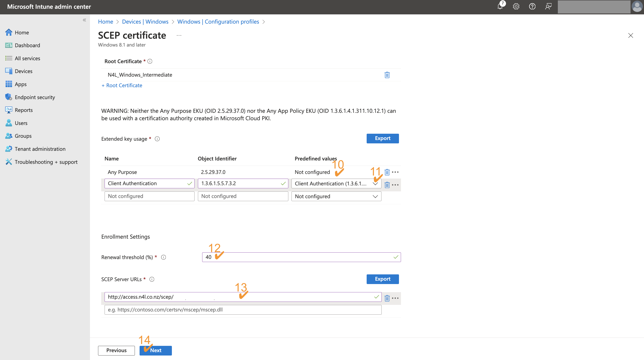This screenshot has height=360, width=644.
Task: Select Tenant administration in the sidebar
Action: click(x=40, y=149)
